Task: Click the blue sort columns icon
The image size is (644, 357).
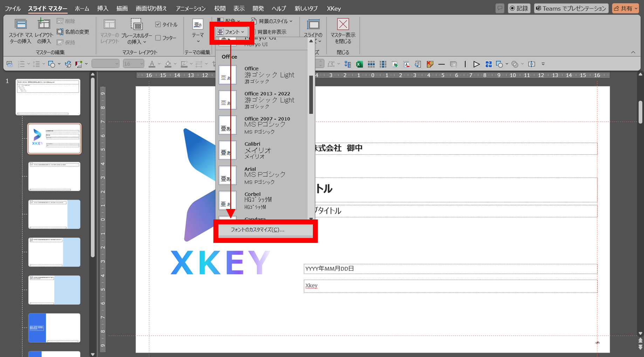Action: click(348, 64)
